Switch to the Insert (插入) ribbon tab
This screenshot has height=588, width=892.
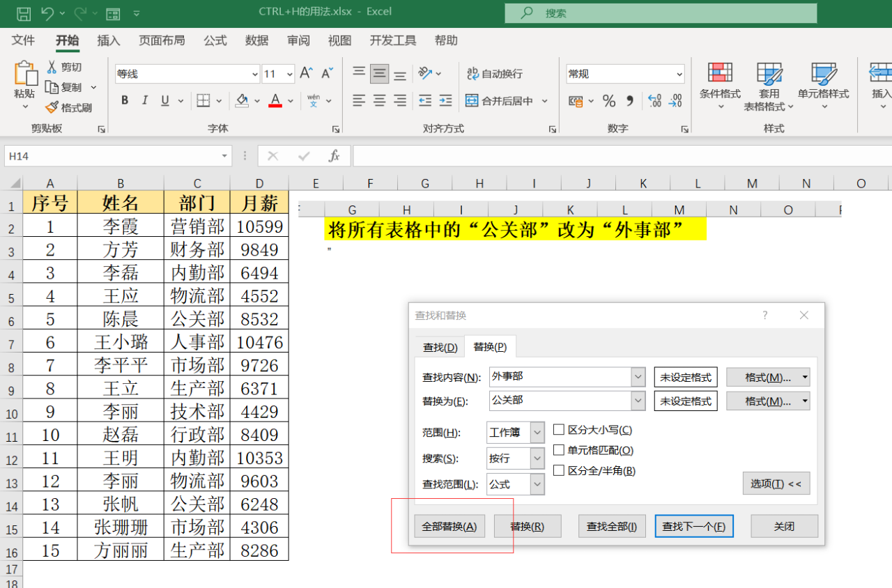tap(109, 40)
